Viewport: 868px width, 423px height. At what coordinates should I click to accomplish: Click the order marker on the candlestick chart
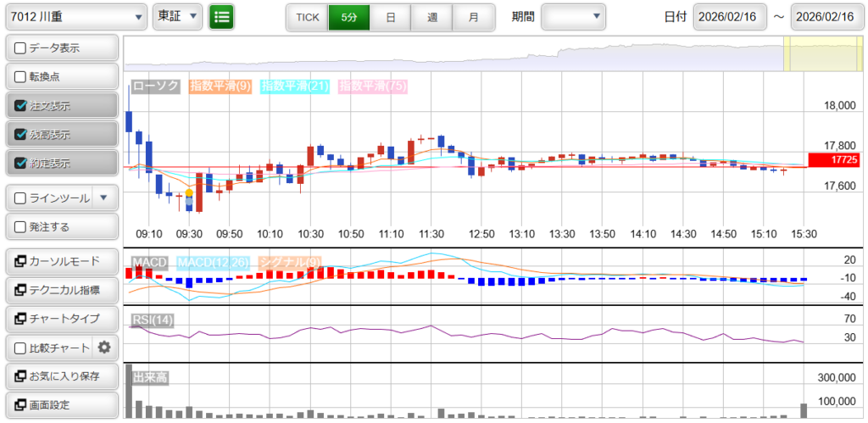click(x=189, y=194)
